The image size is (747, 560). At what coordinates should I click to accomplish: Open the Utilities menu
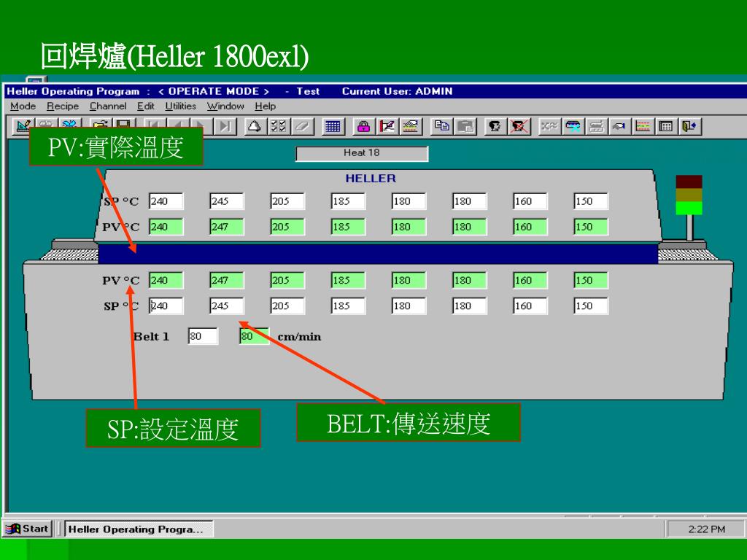(x=181, y=106)
